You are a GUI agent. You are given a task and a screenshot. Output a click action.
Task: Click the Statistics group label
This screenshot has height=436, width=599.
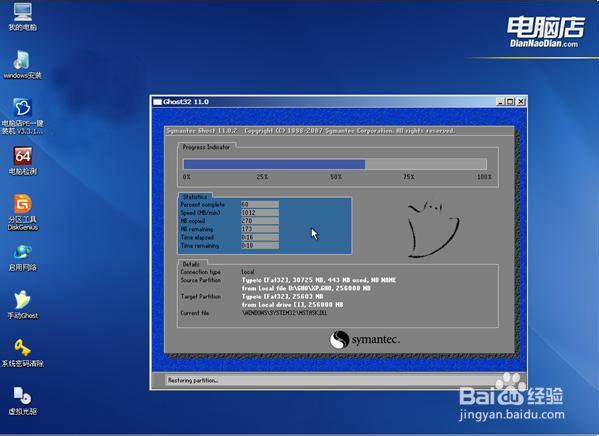point(195,197)
